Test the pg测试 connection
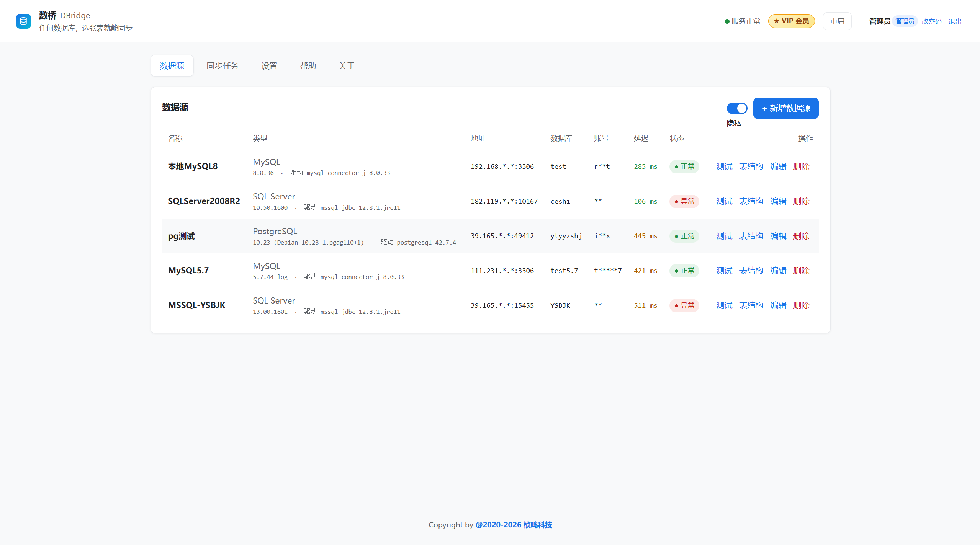This screenshot has height=545, width=980. click(x=724, y=236)
